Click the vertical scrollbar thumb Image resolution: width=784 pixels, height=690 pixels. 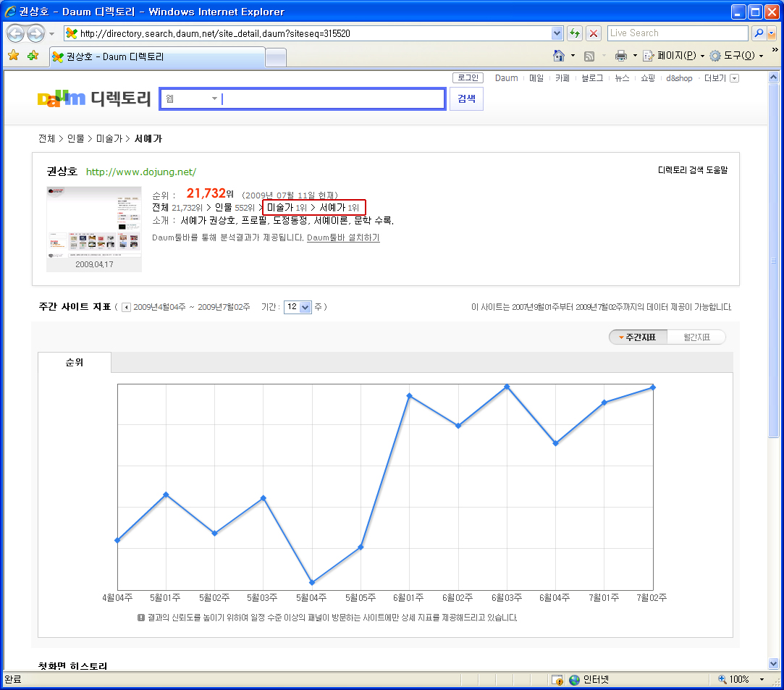tap(773, 260)
